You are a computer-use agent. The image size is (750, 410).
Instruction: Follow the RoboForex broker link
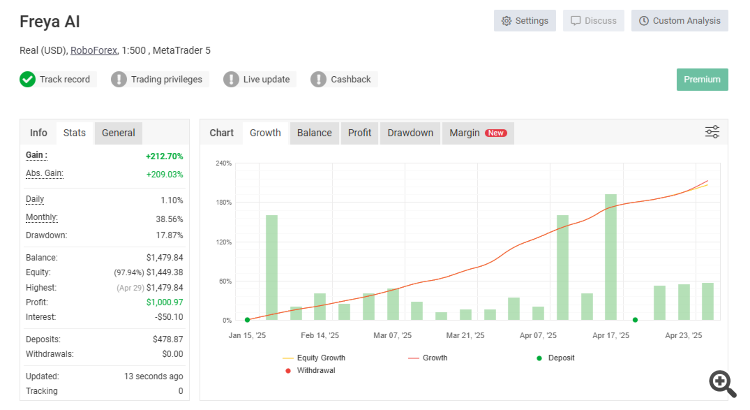coord(94,50)
